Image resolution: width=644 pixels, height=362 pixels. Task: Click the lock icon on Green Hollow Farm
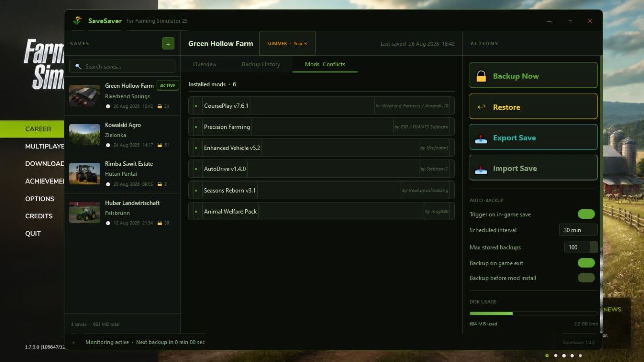pyautogui.click(x=160, y=106)
